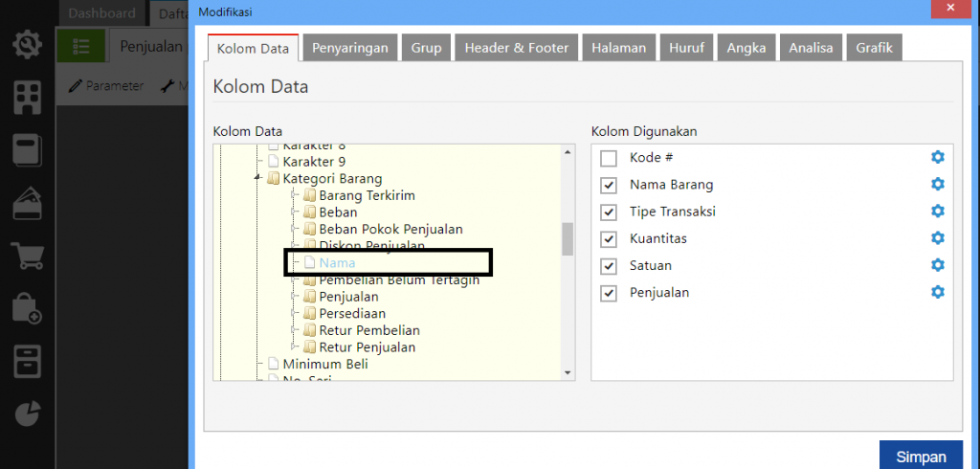Click the tree list scrollbar down arrow
The width and height of the screenshot is (980, 469).
pos(568,372)
